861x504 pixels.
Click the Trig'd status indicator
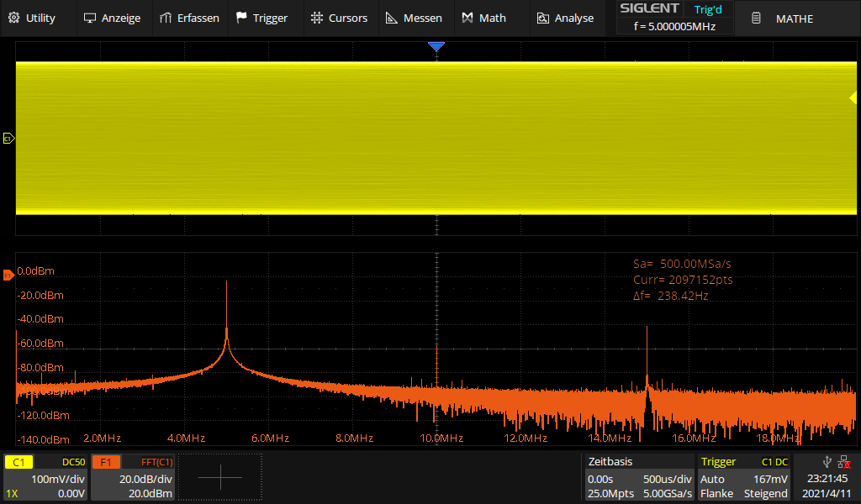[x=708, y=9]
